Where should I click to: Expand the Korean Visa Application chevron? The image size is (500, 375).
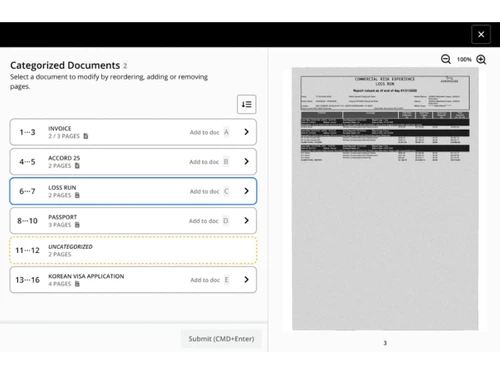pos(246,280)
